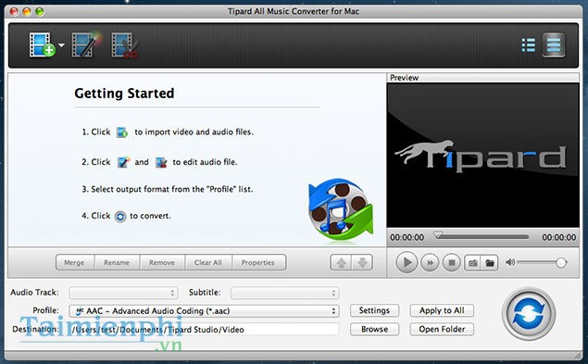Open the Effect editing tool icon

point(86,45)
